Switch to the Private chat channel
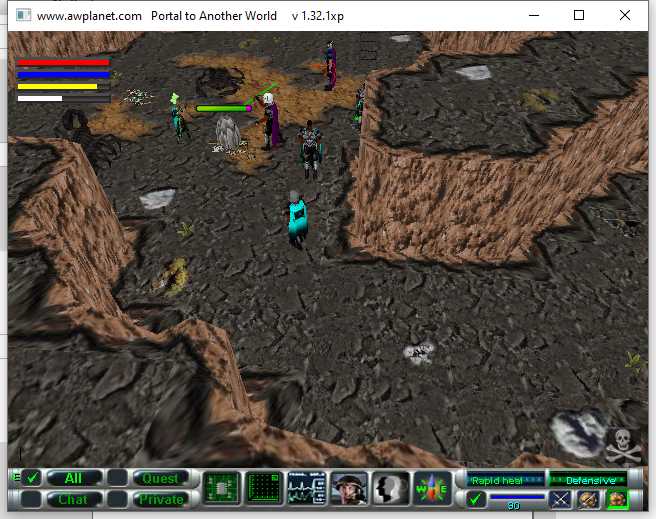 tap(160, 498)
